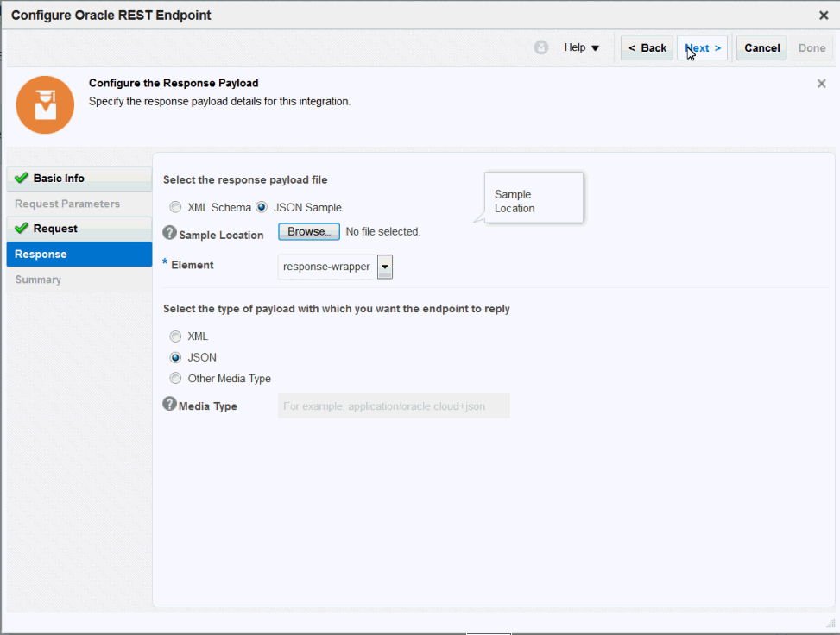This screenshot has width=840, height=635.
Task: Click the gray circular icon left of Help
Action: (x=541, y=47)
